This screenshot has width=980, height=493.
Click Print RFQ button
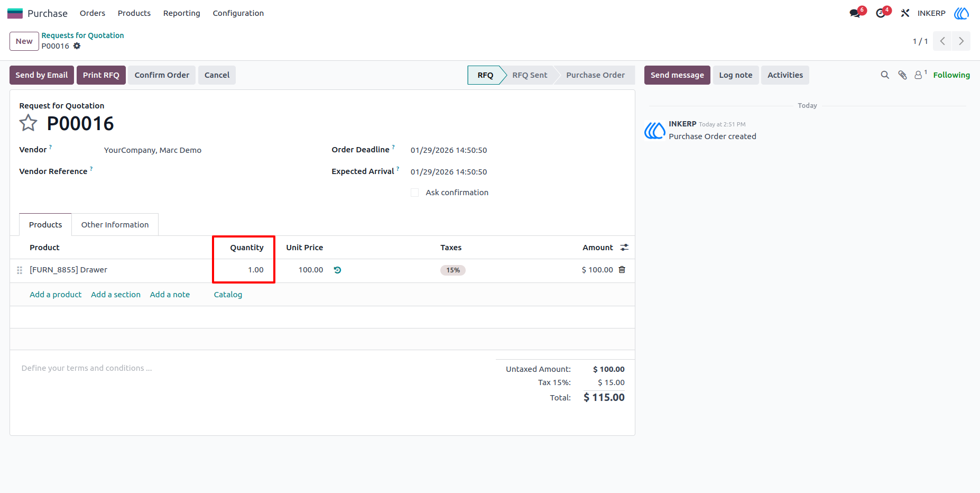click(x=101, y=75)
